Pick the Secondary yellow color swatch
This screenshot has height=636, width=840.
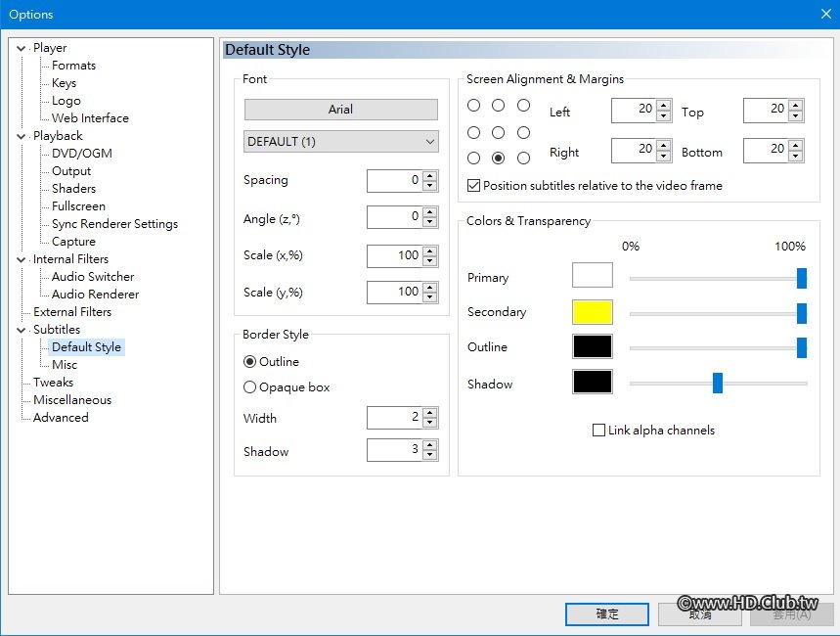pos(592,312)
